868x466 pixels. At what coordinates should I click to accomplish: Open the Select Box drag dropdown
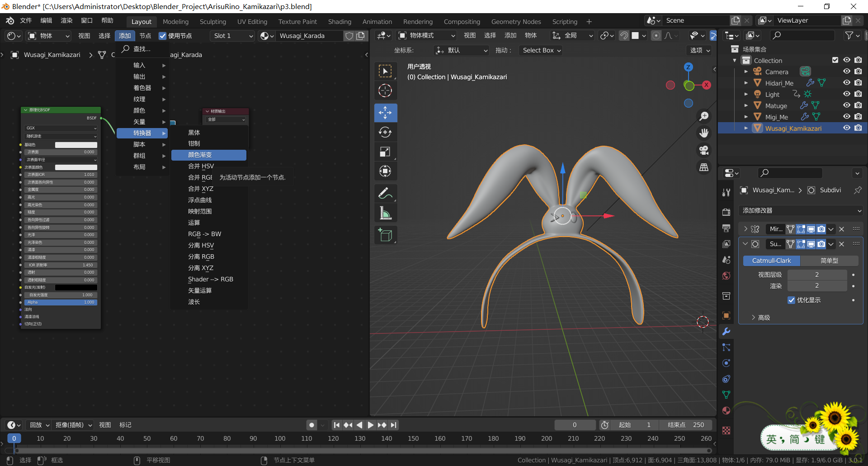(x=541, y=50)
